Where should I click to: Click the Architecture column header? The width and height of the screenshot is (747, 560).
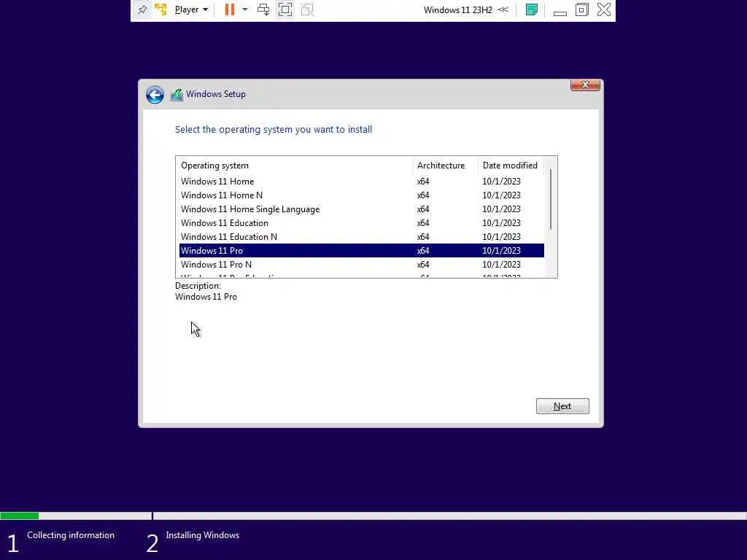(445, 166)
